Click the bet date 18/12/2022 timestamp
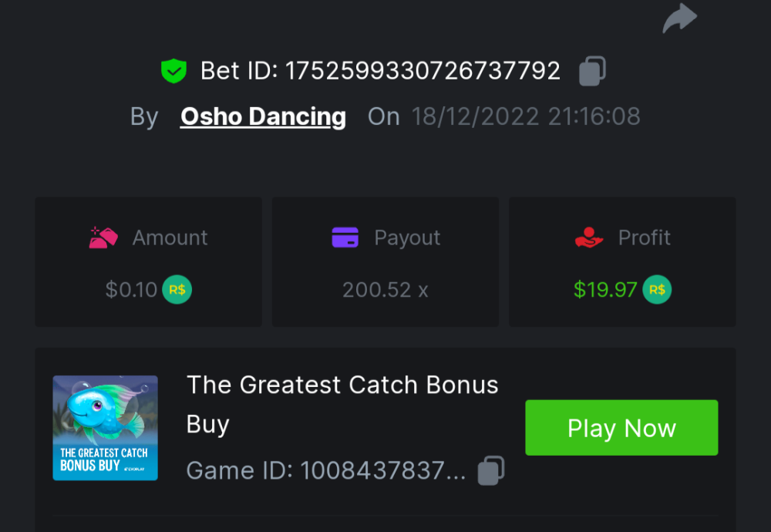 click(x=524, y=116)
